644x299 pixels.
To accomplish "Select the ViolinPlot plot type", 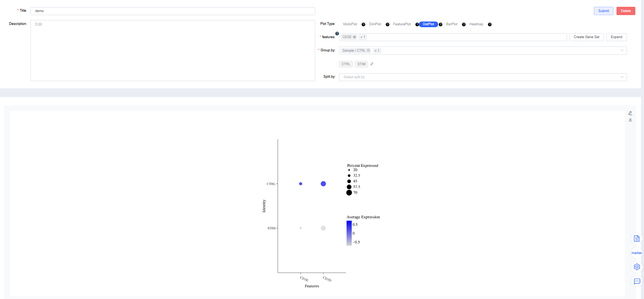I will pos(350,24).
